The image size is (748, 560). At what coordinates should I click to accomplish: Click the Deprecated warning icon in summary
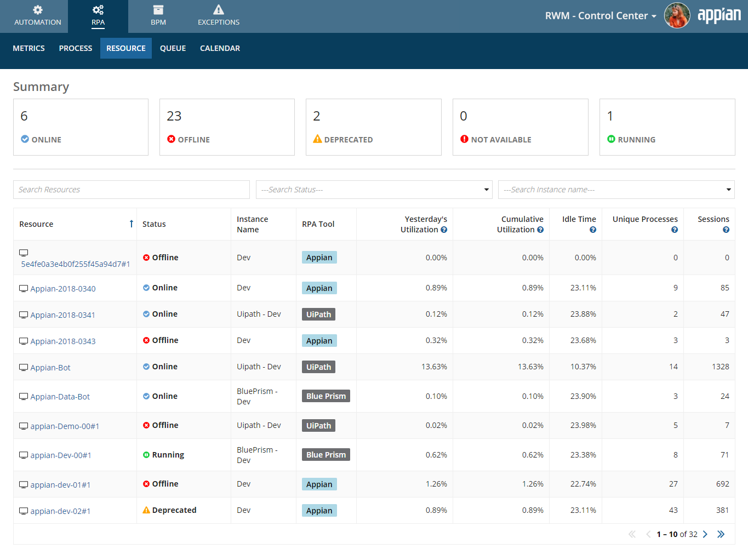317,139
